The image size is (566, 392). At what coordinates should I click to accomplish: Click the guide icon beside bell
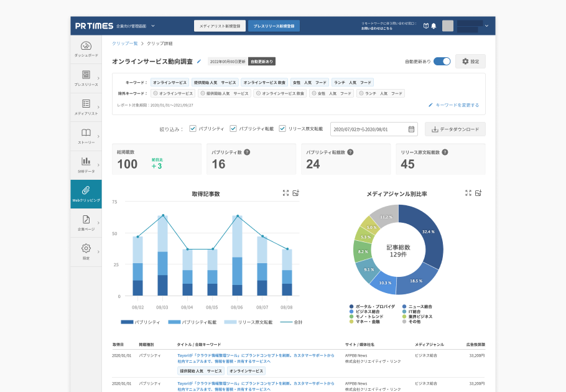click(x=426, y=26)
